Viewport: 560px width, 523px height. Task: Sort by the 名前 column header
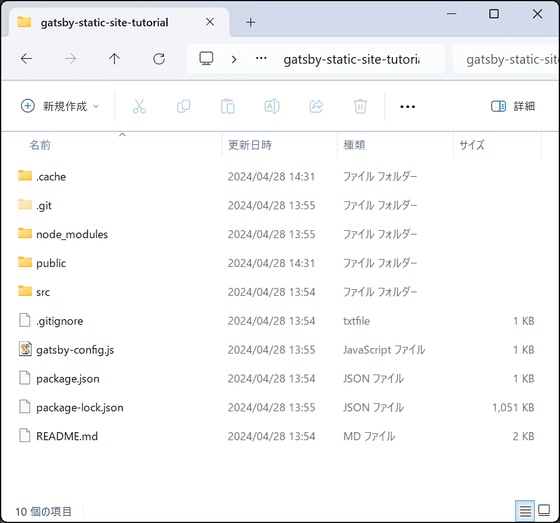click(40, 145)
